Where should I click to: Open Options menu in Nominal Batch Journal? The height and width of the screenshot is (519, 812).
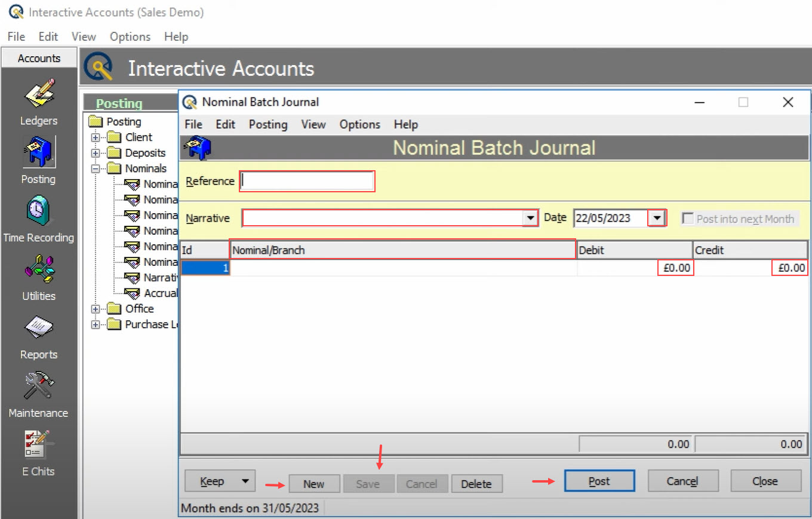(x=360, y=124)
